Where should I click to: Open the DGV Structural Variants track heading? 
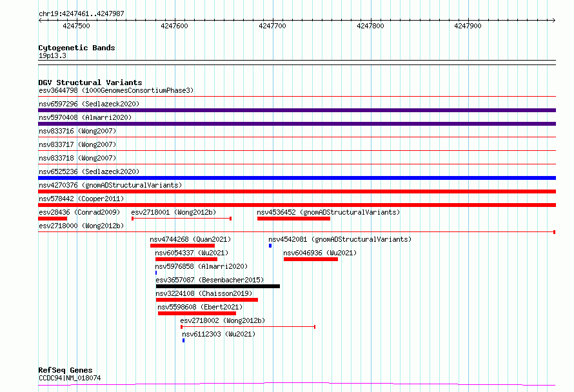(90, 83)
